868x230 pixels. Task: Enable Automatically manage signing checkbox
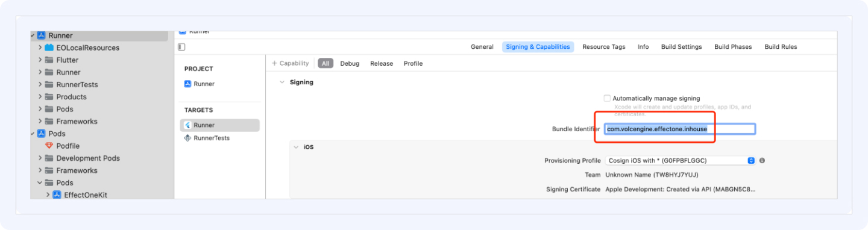click(607, 98)
